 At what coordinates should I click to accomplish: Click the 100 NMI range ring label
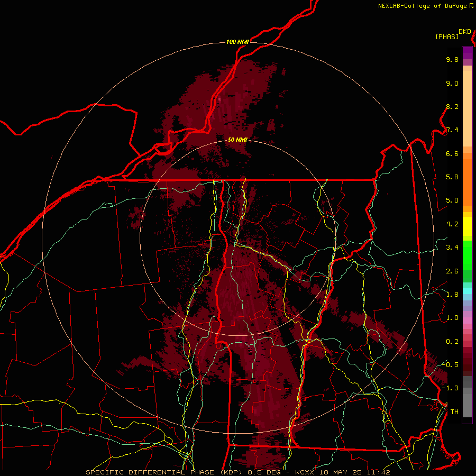click(237, 42)
